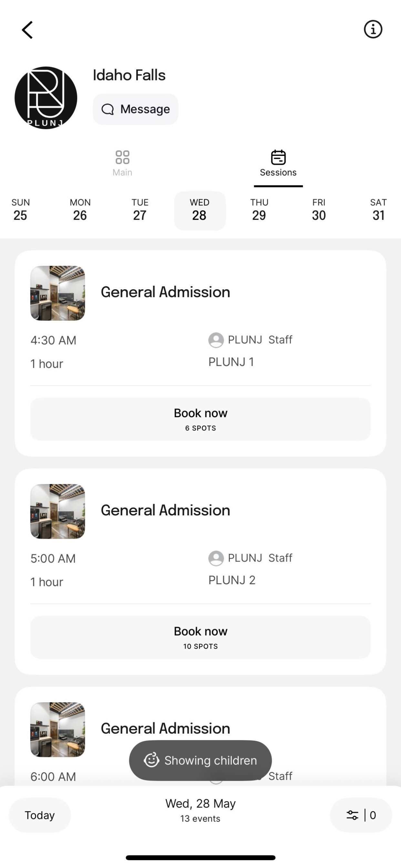Open the Wed, 28 May date picker
Screen dimensions: 401x868
tap(200, 811)
